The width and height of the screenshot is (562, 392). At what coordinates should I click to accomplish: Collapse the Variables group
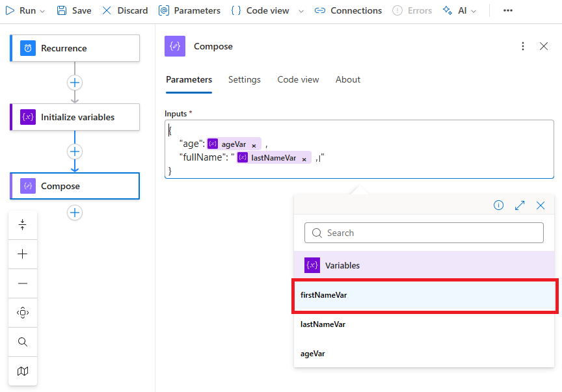[x=424, y=265]
